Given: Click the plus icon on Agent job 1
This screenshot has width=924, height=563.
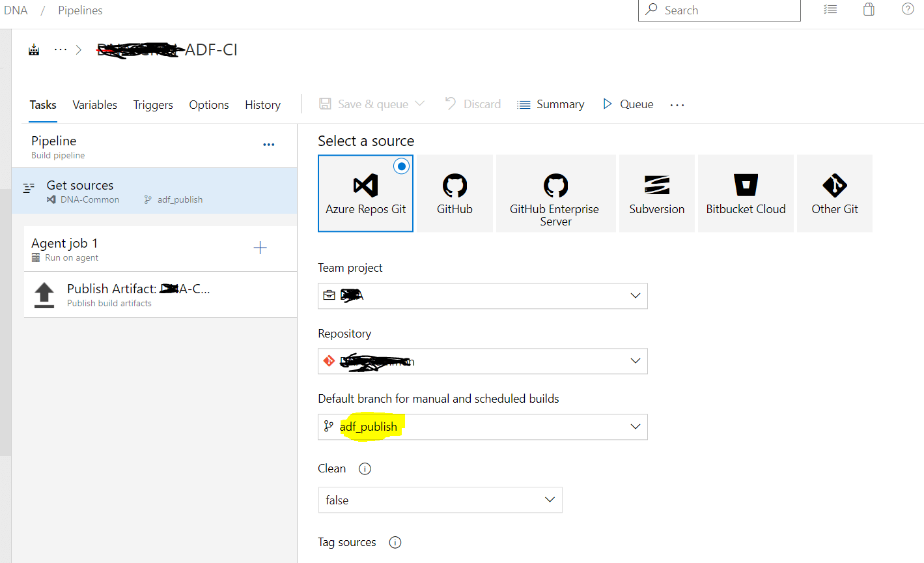Looking at the screenshot, I should click(x=260, y=248).
